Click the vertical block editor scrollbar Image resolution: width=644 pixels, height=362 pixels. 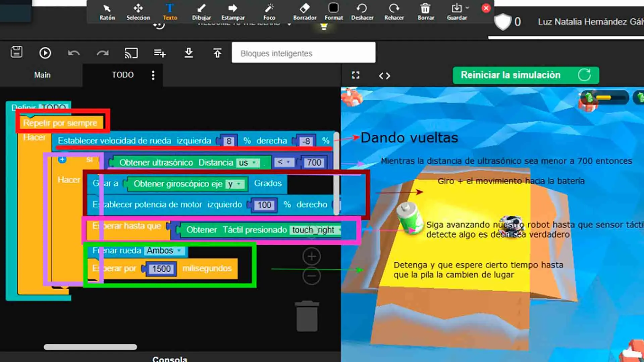pyautogui.click(x=336, y=174)
